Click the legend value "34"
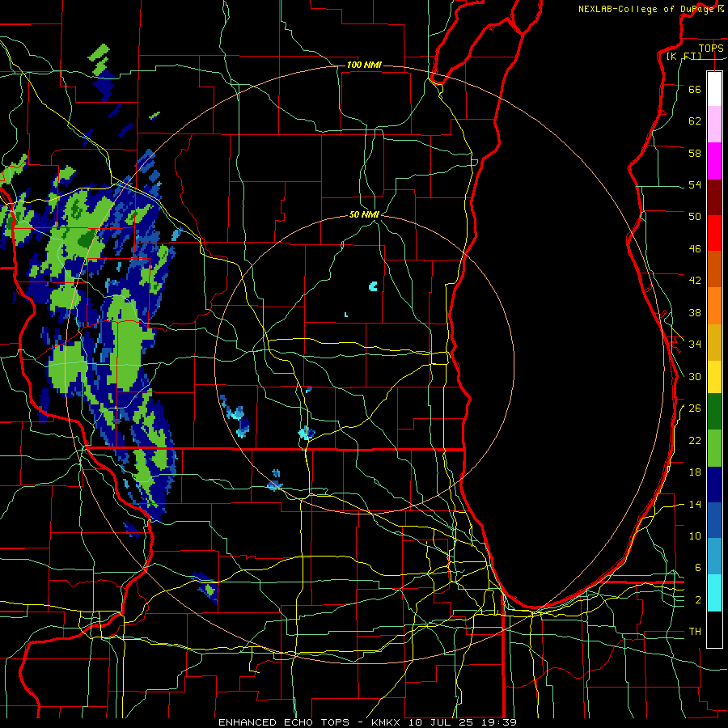The width and height of the screenshot is (728, 728). (x=695, y=345)
